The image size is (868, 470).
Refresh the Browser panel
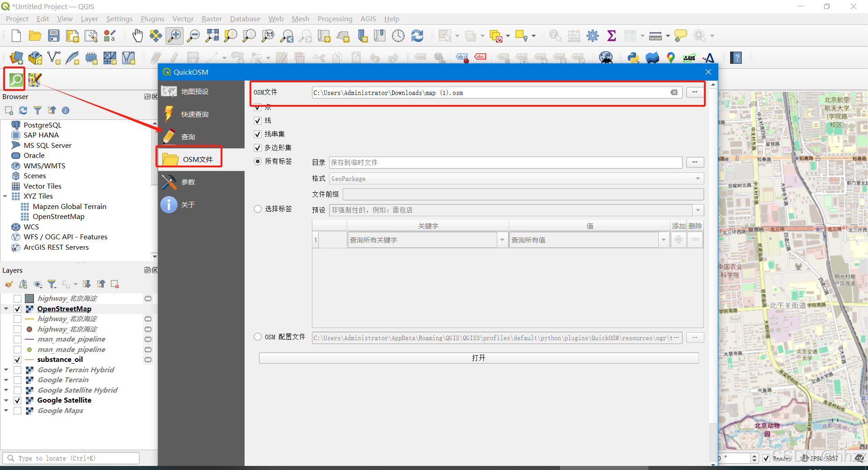(x=23, y=110)
